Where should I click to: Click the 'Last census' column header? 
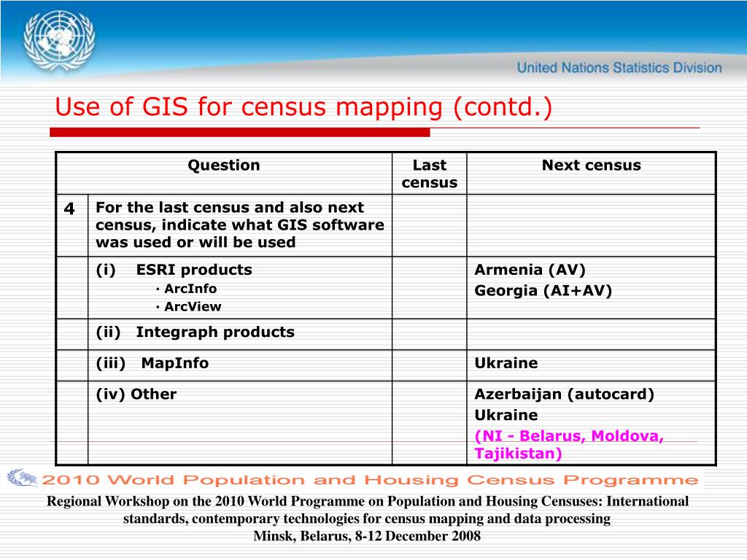[x=429, y=174]
